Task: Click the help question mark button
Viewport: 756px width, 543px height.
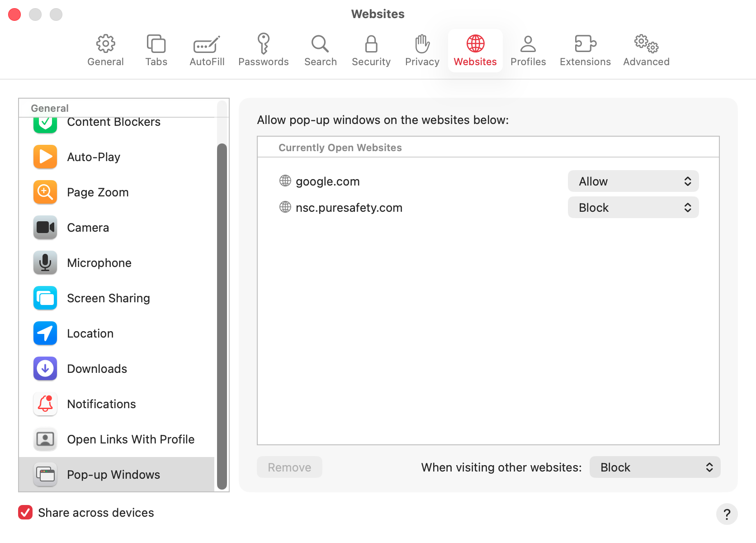Action: coord(727,514)
